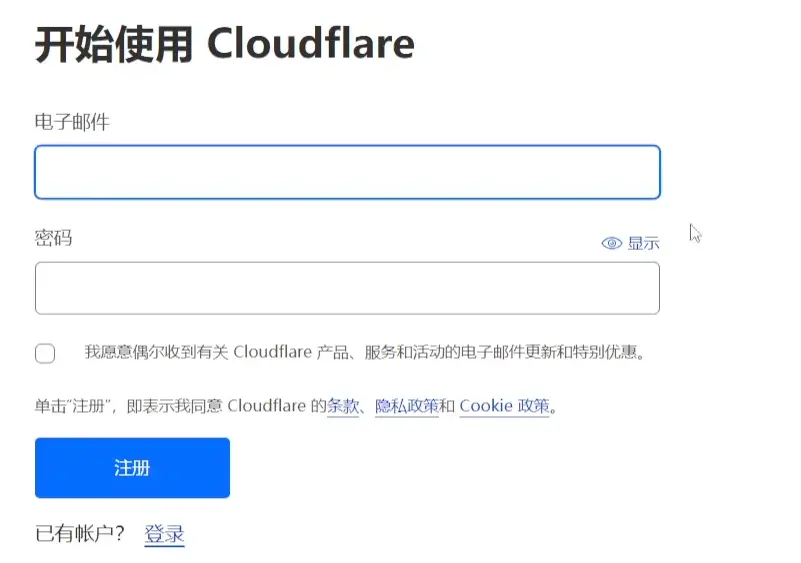801x563 pixels.
Task: Click the word Cloudflare in the consent sentence
Action: point(272,352)
